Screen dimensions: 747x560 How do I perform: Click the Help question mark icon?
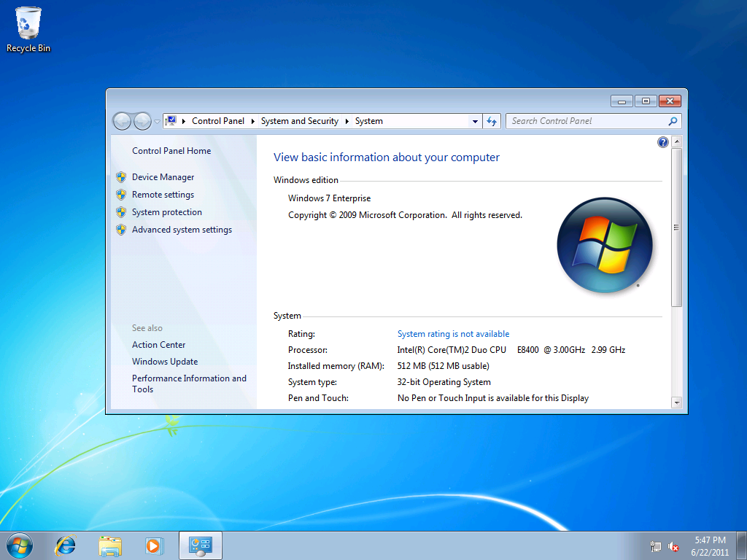coord(662,142)
